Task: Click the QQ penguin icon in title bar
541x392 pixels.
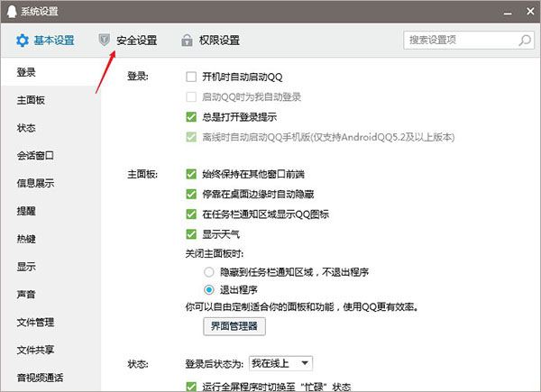Action: [x=11, y=10]
